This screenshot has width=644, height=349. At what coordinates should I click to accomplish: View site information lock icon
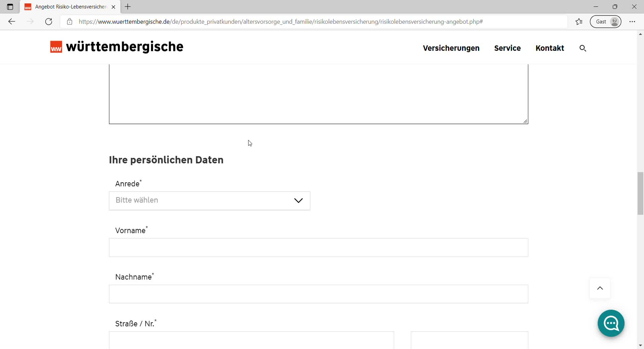(70, 22)
